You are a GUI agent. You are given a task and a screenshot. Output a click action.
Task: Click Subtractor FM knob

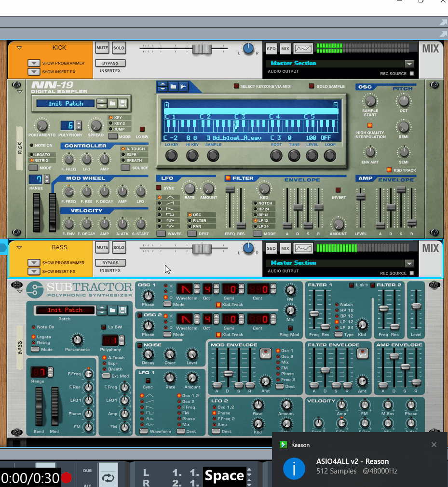point(290,290)
